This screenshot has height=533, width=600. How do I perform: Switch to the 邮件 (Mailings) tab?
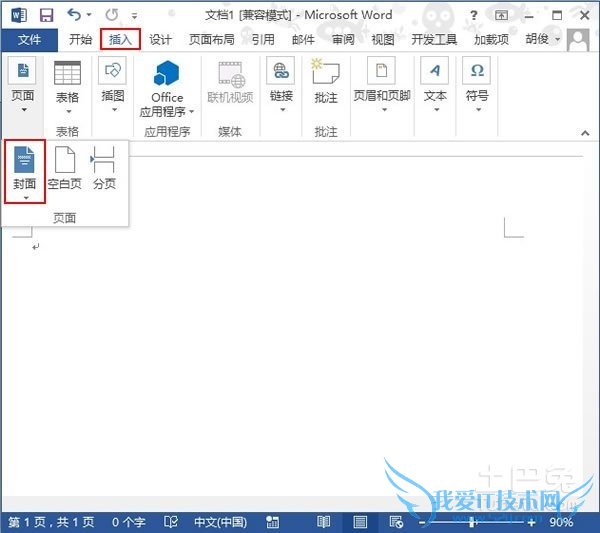click(x=303, y=39)
